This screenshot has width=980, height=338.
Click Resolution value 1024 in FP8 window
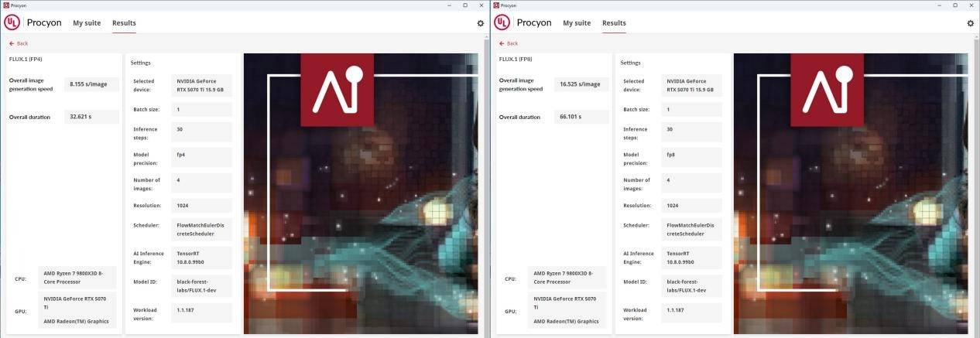[692, 206]
